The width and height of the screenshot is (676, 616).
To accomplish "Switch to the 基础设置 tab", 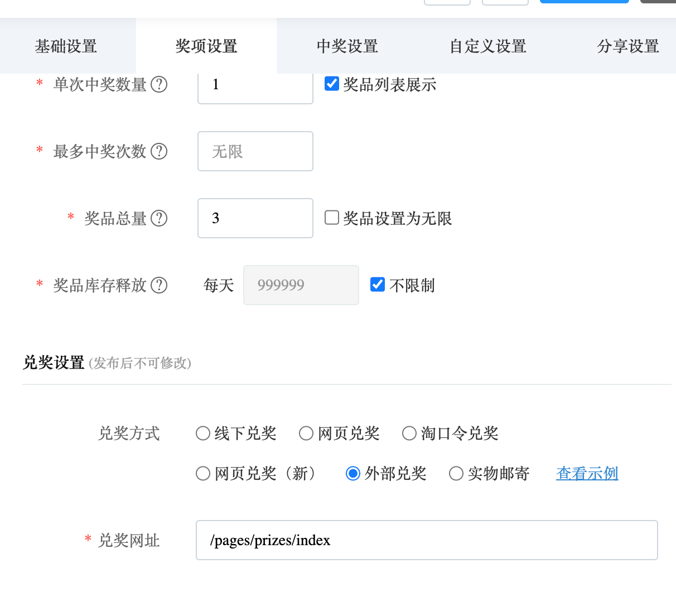I will point(66,46).
